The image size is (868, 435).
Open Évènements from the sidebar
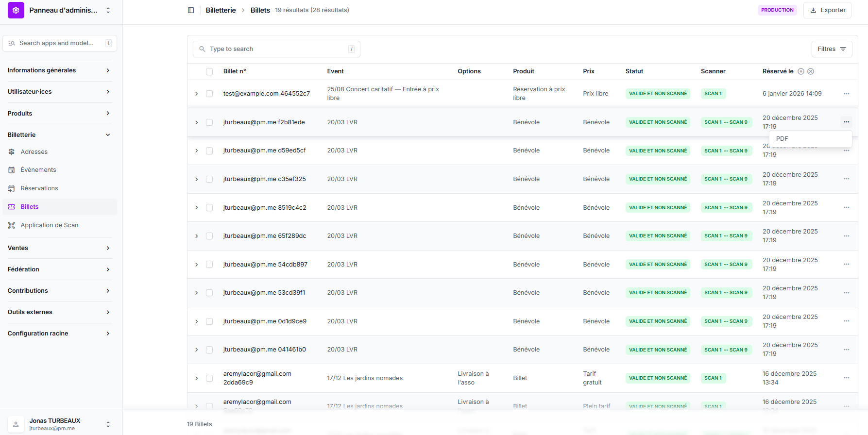pos(38,170)
